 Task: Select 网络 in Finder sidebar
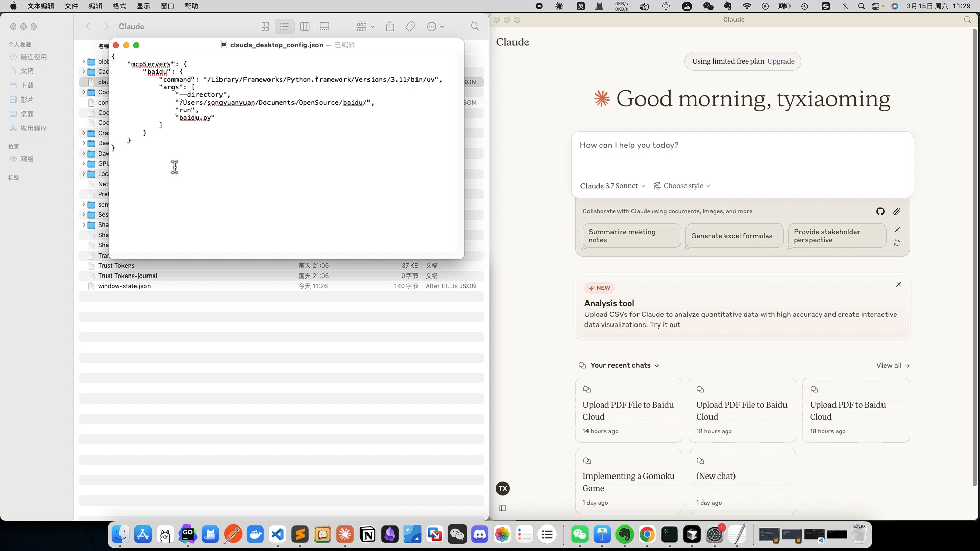[27, 159]
